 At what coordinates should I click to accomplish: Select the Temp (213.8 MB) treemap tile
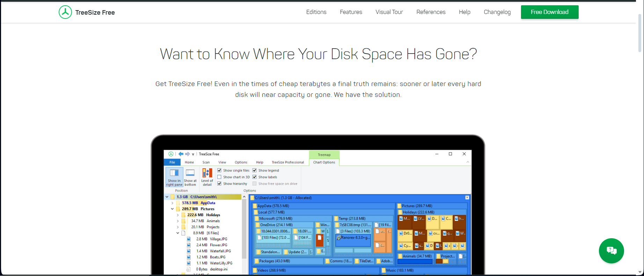[x=363, y=219]
